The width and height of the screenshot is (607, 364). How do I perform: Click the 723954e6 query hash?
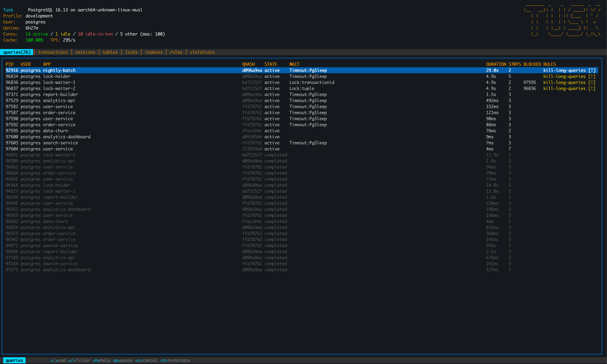coord(252,149)
